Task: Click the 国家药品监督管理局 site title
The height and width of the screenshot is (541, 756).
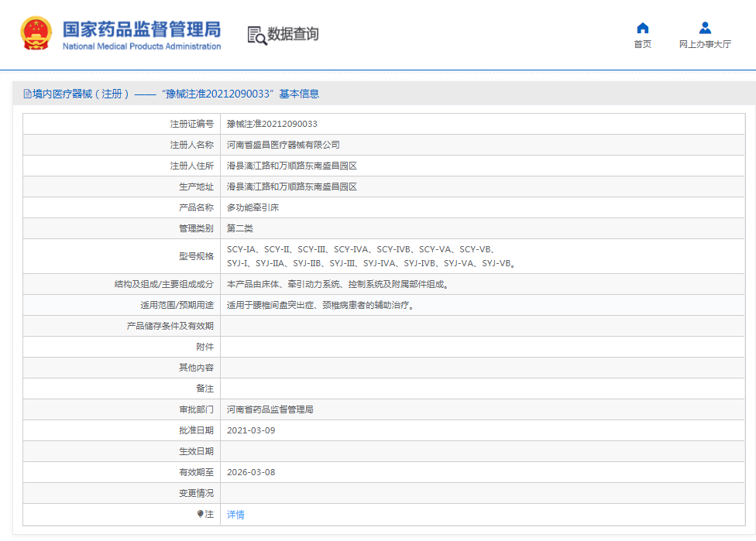Action: point(141,30)
